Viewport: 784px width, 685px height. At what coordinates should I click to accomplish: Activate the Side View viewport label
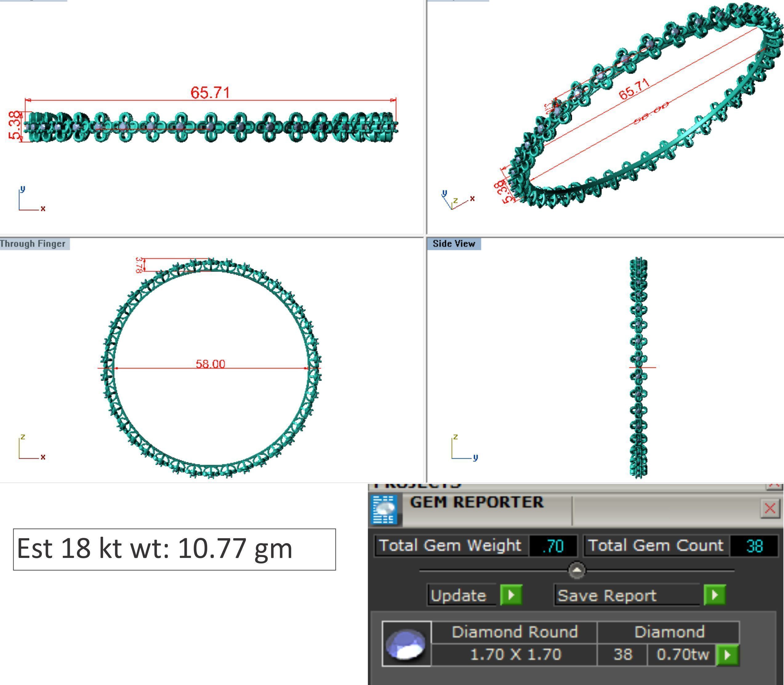[x=454, y=244]
